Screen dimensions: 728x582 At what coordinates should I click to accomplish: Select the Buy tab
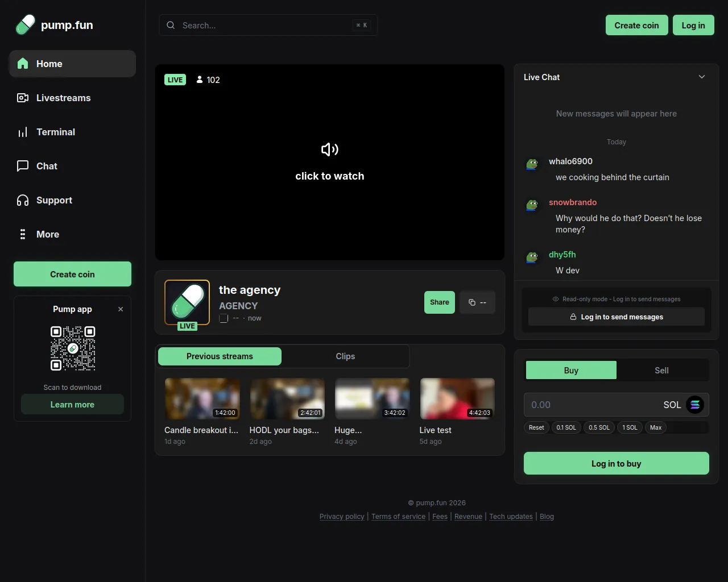coord(571,370)
